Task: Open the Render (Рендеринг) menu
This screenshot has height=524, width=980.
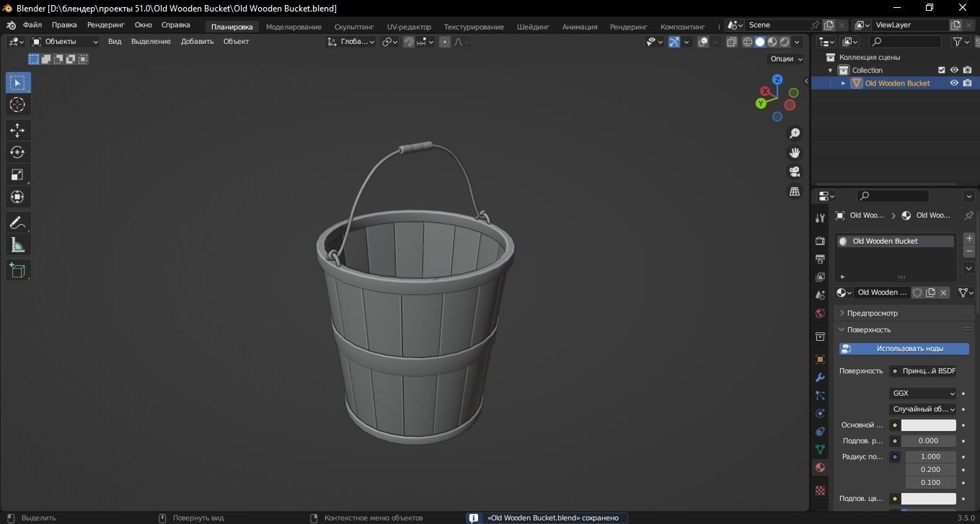Action: coord(105,25)
